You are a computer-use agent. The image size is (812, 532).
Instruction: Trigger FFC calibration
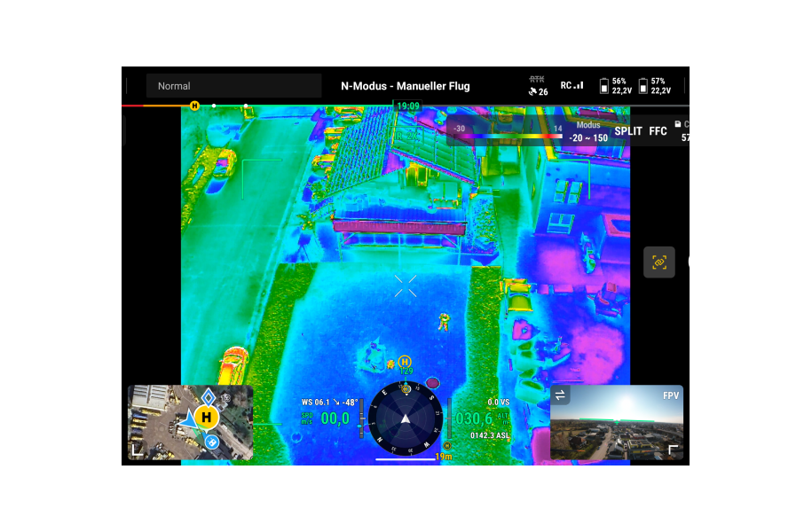(658, 131)
